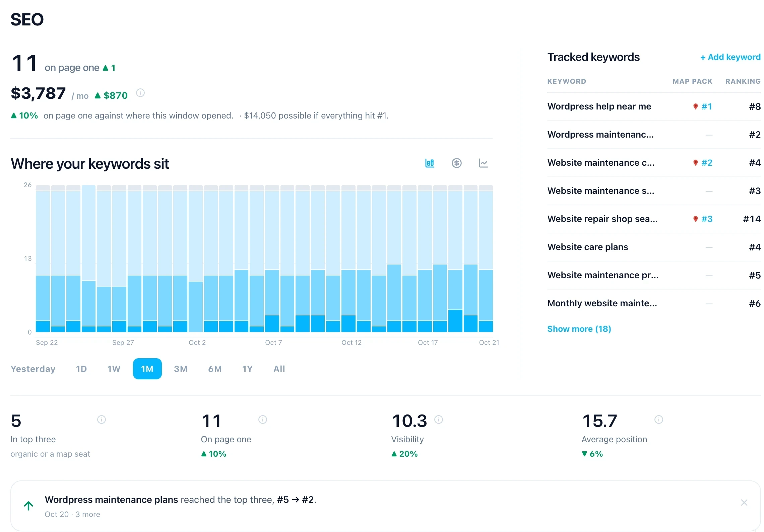Open info icon beside Average position 15.7
The width and height of the screenshot is (764, 532).
coord(659,420)
